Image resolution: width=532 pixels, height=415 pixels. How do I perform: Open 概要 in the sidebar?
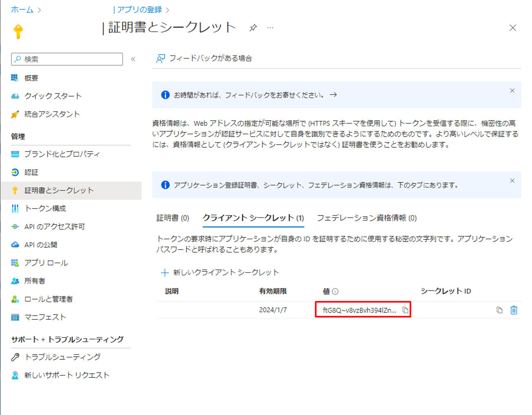point(31,78)
